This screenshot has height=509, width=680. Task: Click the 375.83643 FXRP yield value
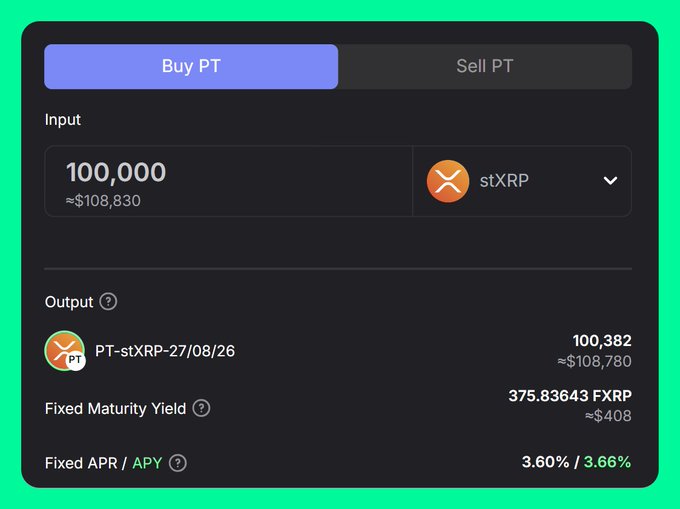(570, 395)
